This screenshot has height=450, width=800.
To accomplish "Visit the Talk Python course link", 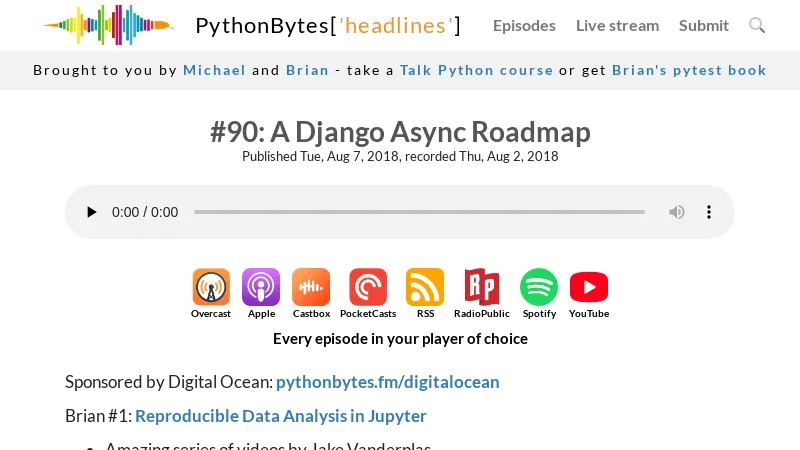I will click(x=476, y=70).
